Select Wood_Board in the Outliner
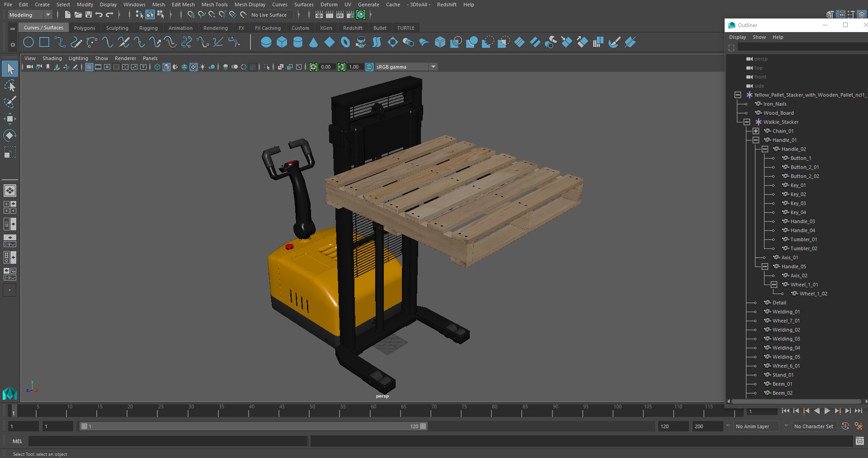The width and height of the screenshot is (868, 458). click(x=778, y=113)
